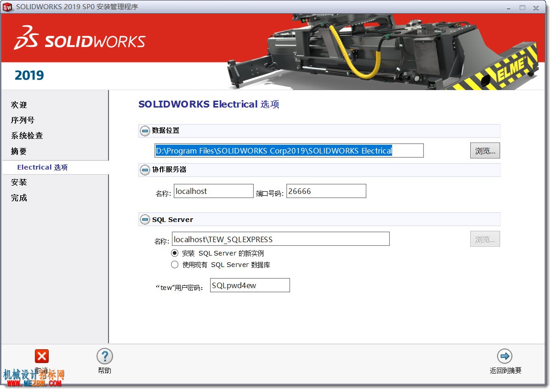The height and width of the screenshot is (392, 553).
Task: Click the tew user password field
Action: tap(250, 285)
